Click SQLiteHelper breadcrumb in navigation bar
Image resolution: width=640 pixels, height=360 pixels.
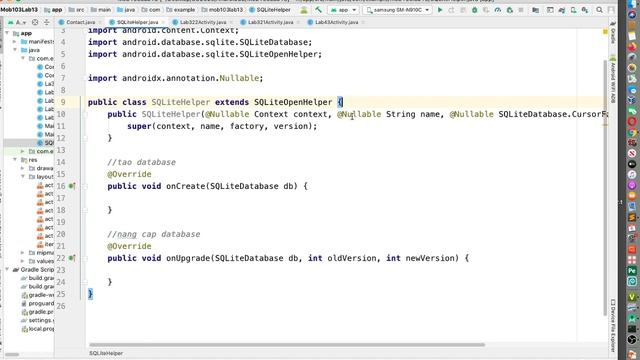(269, 9)
